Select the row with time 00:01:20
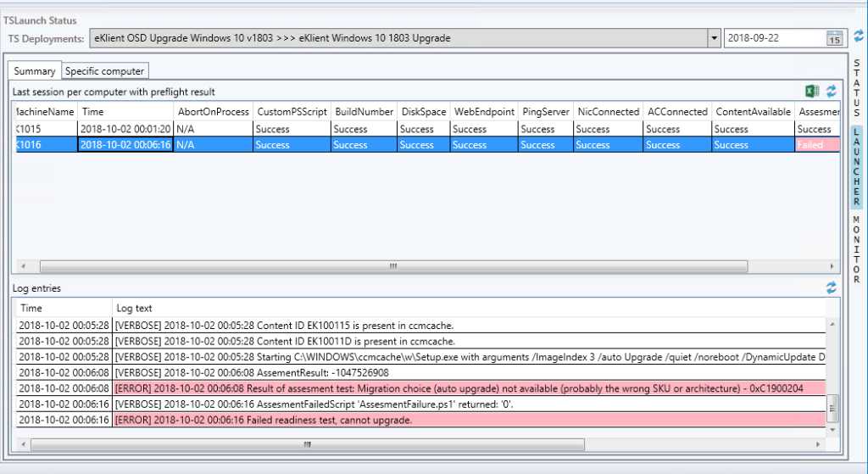 click(125, 129)
